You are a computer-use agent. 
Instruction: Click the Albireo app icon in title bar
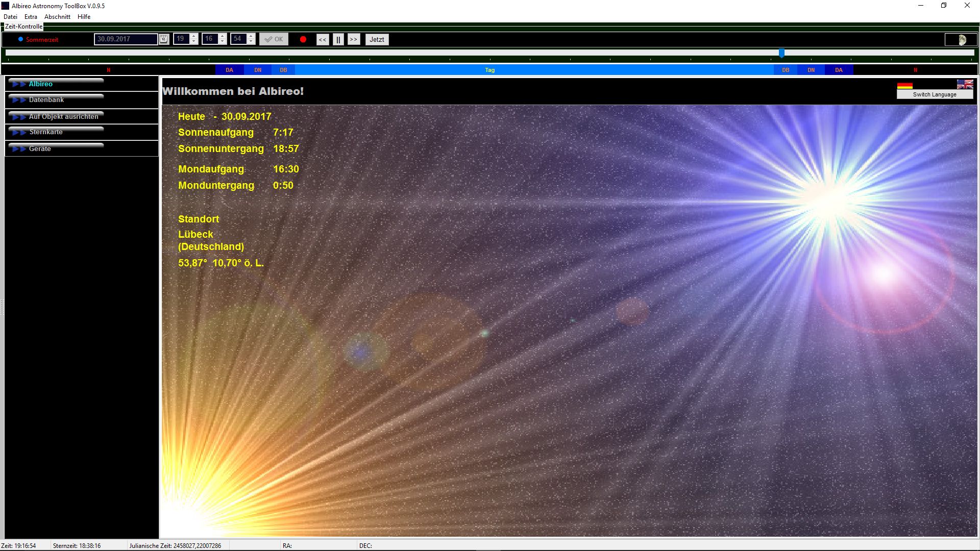click(x=5, y=6)
